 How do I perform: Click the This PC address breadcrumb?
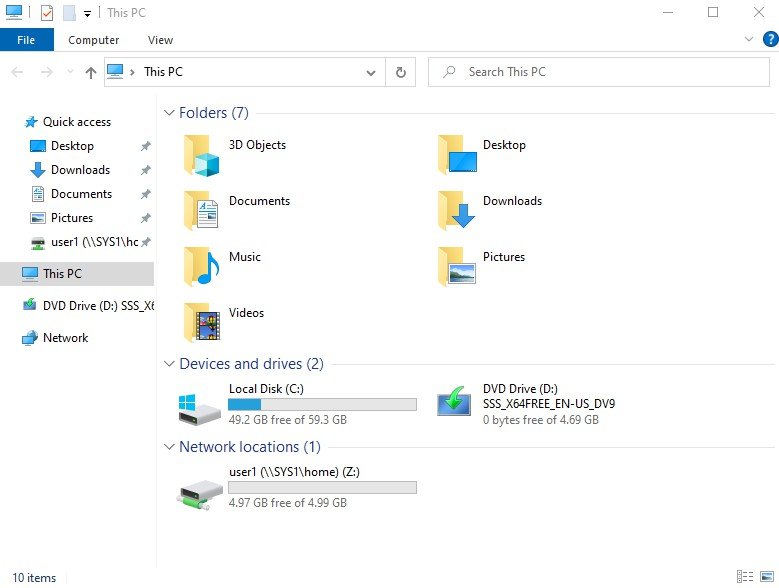pyautogui.click(x=163, y=72)
